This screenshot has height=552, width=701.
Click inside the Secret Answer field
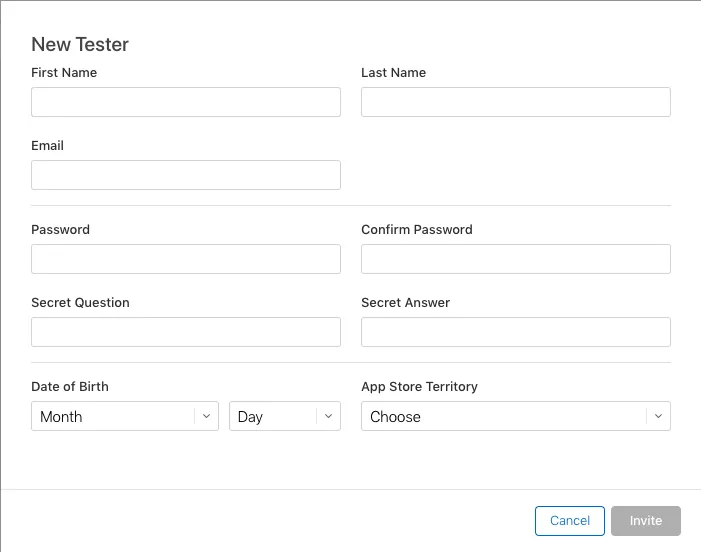click(x=516, y=332)
